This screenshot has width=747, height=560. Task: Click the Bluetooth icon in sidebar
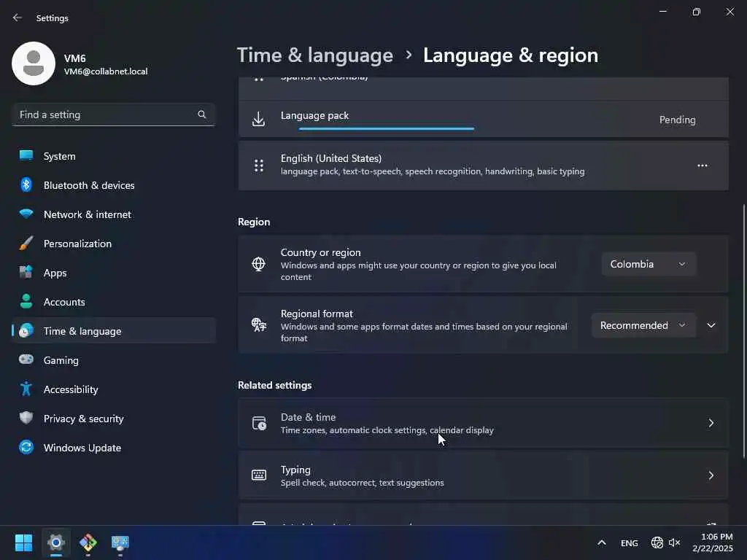pyautogui.click(x=26, y=184)
